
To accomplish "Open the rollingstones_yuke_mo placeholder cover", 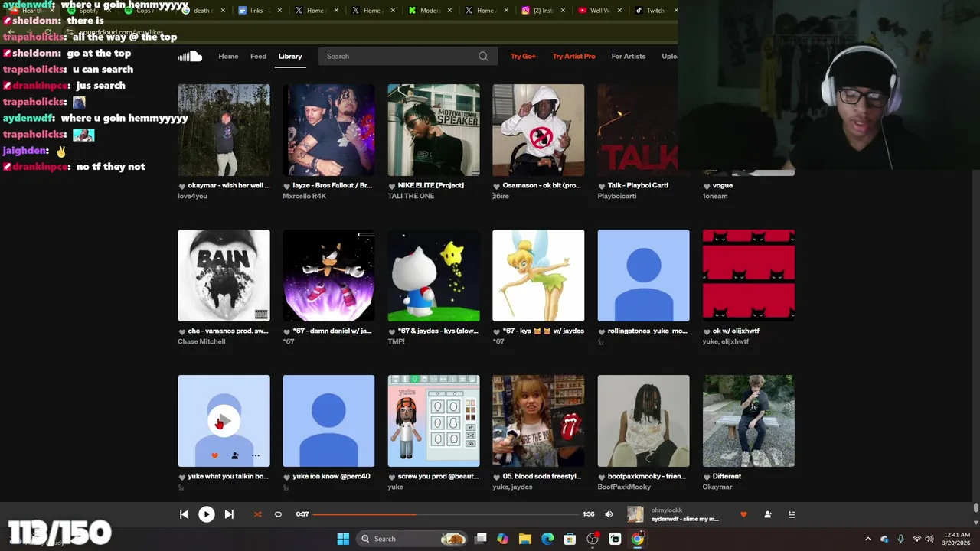I will (643, 275).
